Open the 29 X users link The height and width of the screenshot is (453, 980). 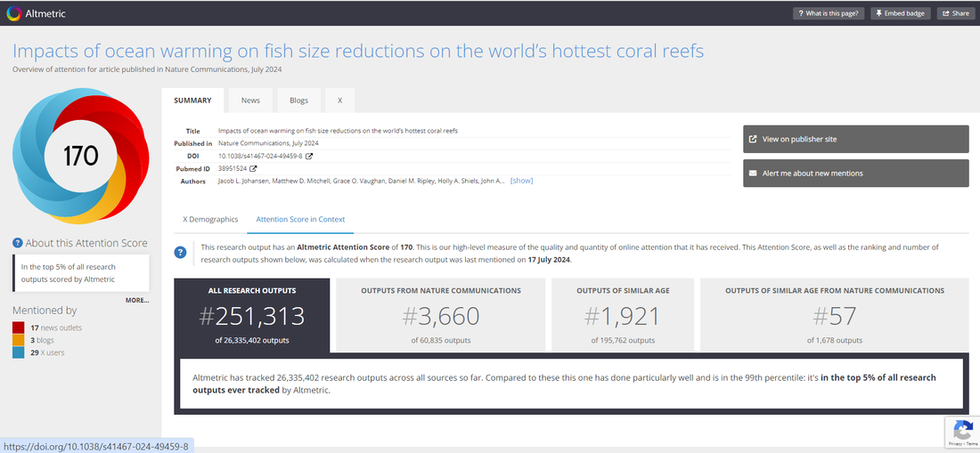pyautogui.click(x=47, y=352)
